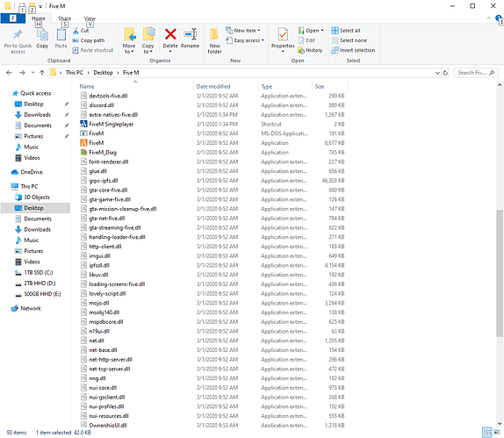Go up one folder level
The height and width of the screenshot is (438, 504).
42,73
